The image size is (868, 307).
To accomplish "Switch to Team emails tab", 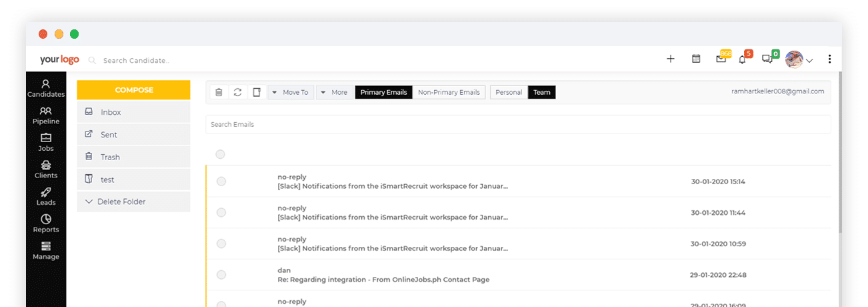I will click(542, 92).
